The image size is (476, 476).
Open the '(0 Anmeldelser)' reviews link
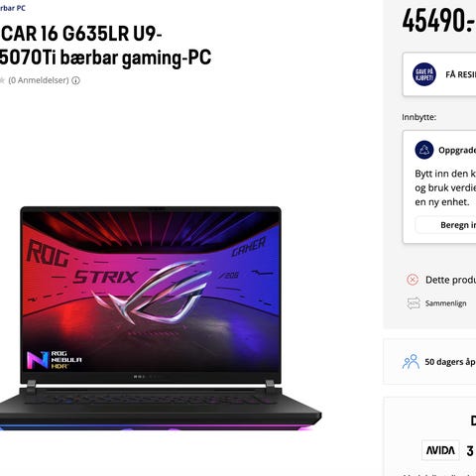39,80
